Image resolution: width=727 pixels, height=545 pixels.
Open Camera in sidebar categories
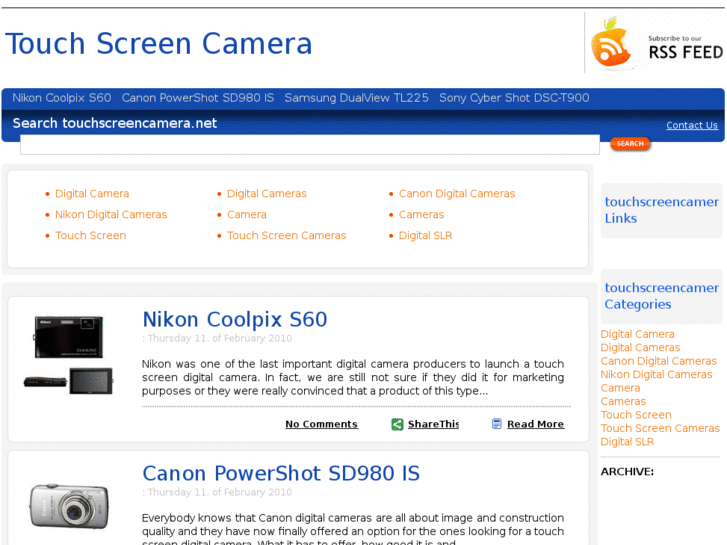(620, 388)
